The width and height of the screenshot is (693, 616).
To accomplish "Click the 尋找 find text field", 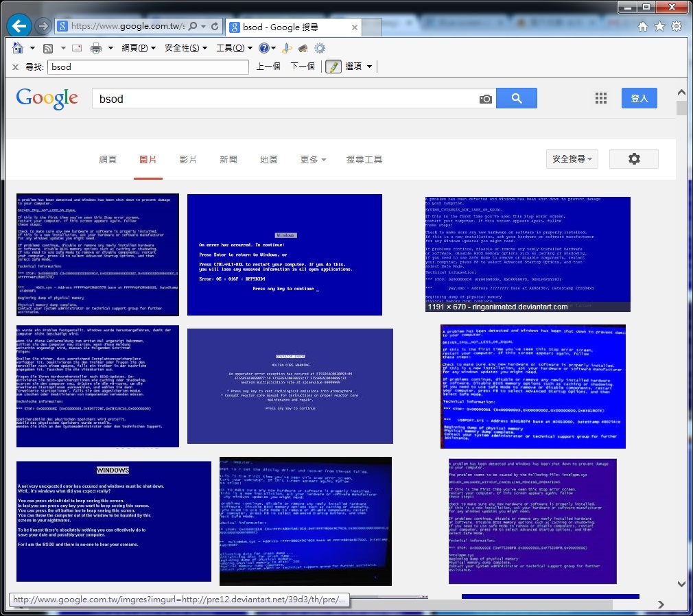I will pos(148,67).
